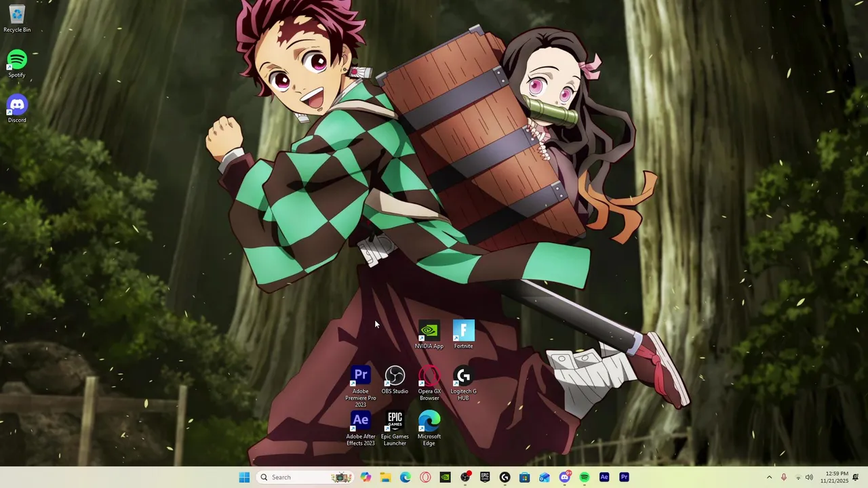Open the notifications bell icon
This screenshot has height=488, width=868.
tap(856, 477)
